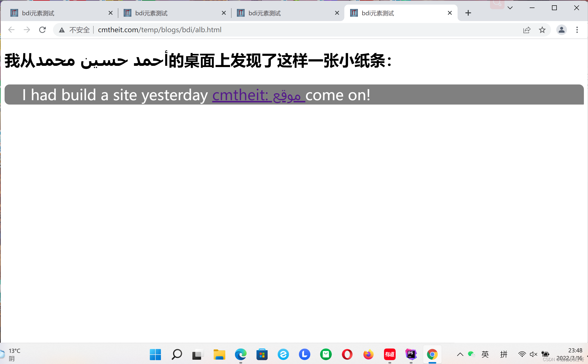
Task: Toggle the muted volume tray icon
Action: coord(533,355)
